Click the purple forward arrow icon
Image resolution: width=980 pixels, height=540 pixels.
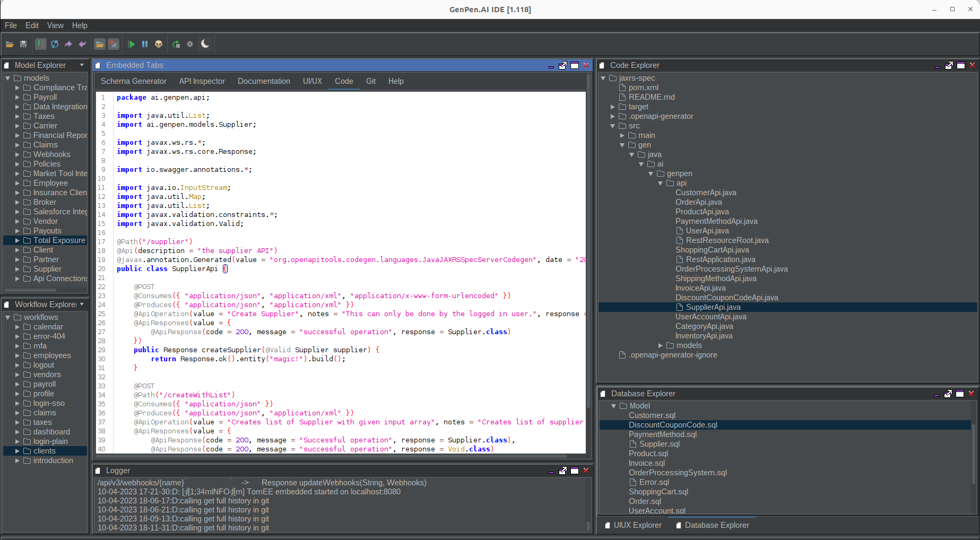68,44
